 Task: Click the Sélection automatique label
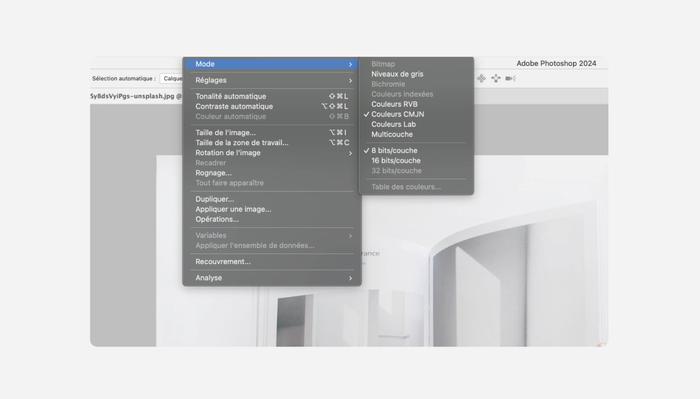tap(124, 79)
